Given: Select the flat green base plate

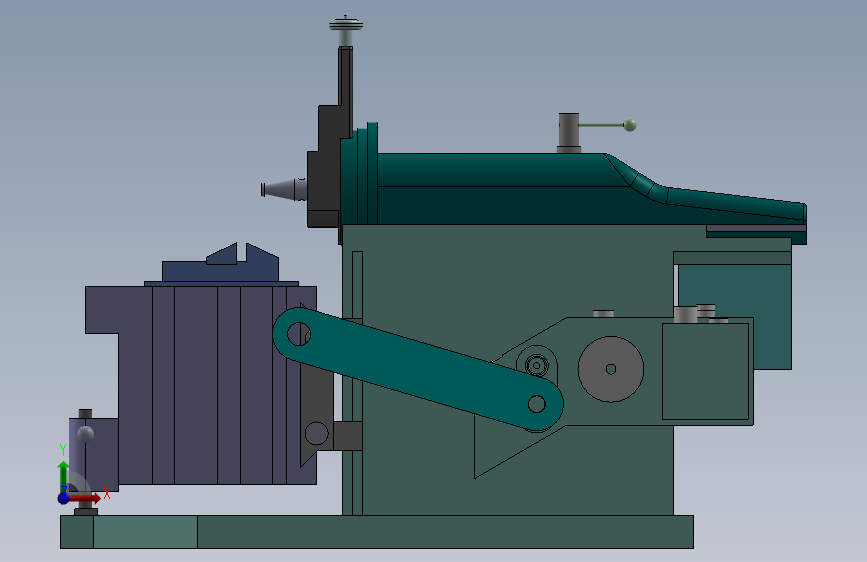Looking at the screenshot, I should coord(377,532).
